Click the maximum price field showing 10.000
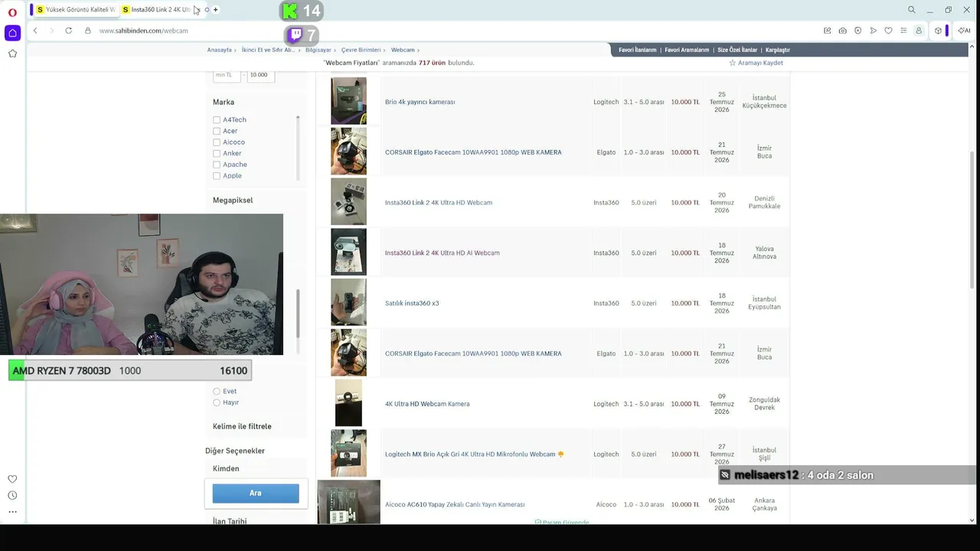 (x=260, y=75)
